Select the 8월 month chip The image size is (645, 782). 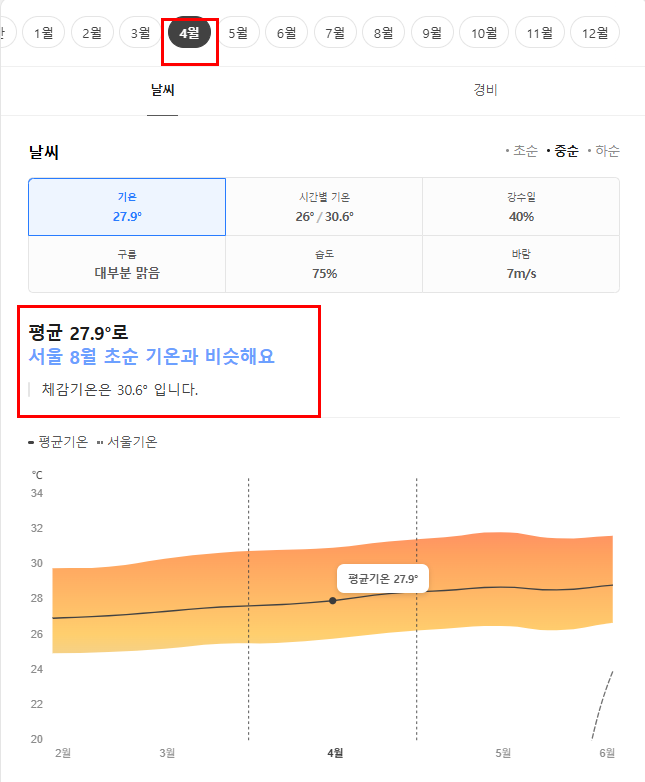click(384, 33)
